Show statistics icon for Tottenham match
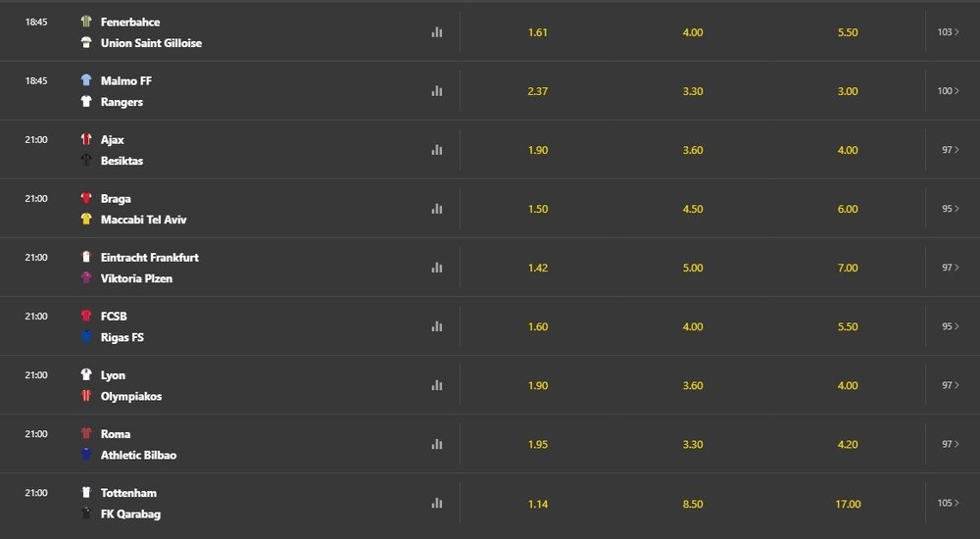 pos(437,503)
